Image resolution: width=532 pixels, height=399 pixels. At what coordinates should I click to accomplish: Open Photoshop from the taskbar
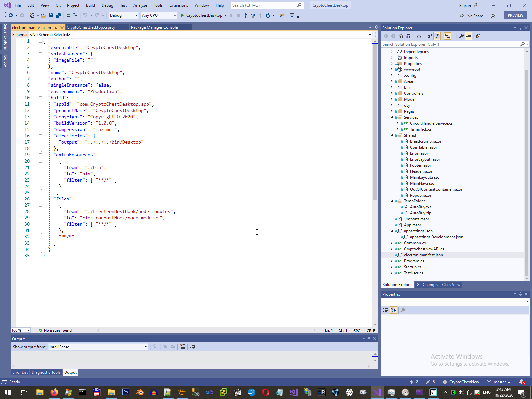pyautogui.click(x=125, y=392)
